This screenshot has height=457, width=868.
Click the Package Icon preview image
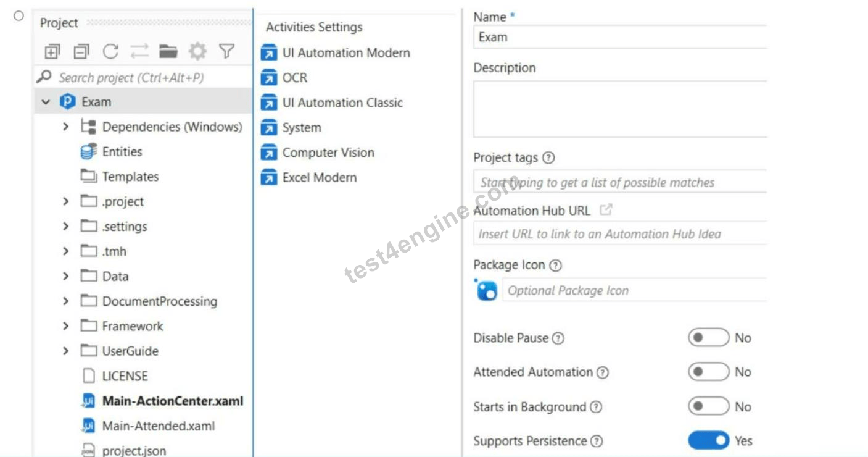[x=487, y=290]
